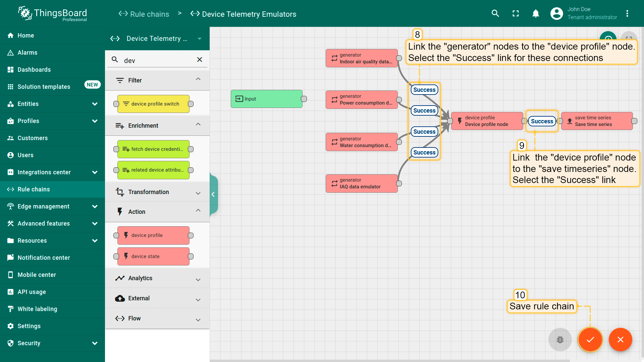Click the Success link label before save timeseries
The height and width of the screenshot is (362, 644).
[x=542, y=121]
